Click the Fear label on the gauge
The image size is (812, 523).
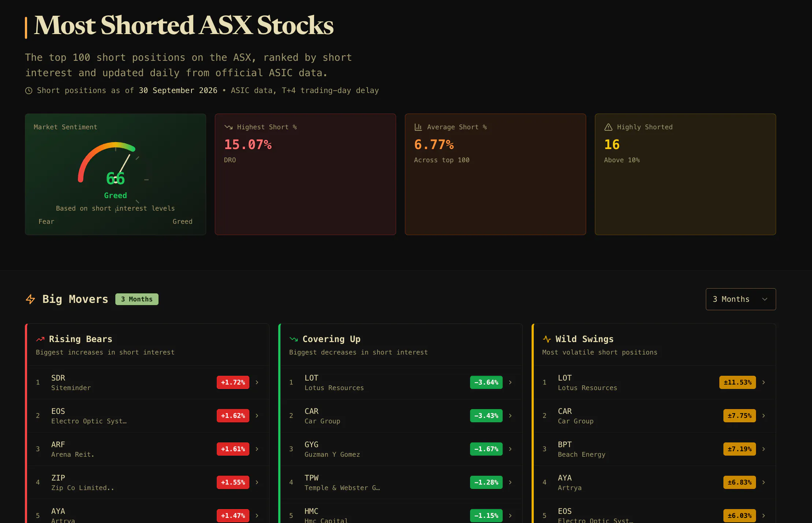click(x=46, y=222)
